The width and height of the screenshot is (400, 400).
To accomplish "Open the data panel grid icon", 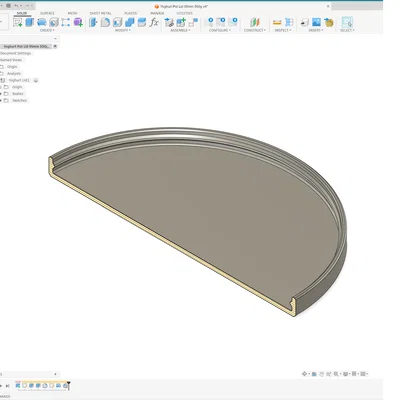I will (x=8, y=6).
